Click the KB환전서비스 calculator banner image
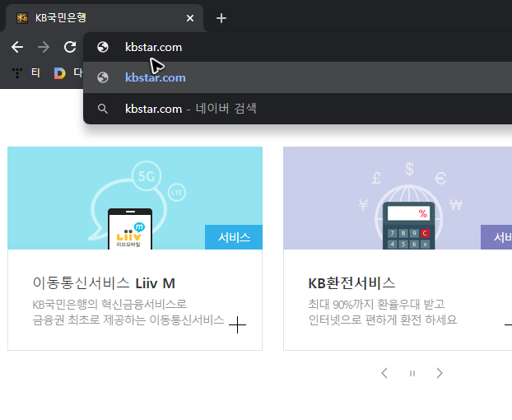Screen dimensions: 512x420 point(398,198)
